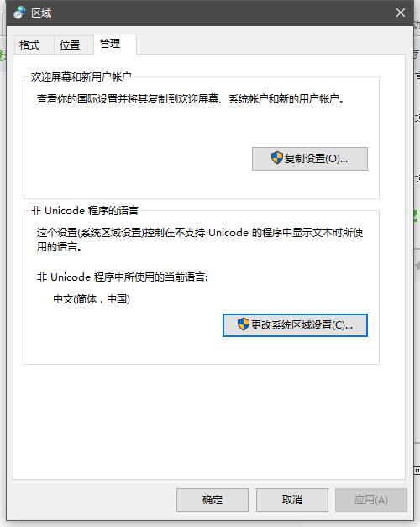
Task: Open 复制设置(O)... dialog
Action: 310,159
